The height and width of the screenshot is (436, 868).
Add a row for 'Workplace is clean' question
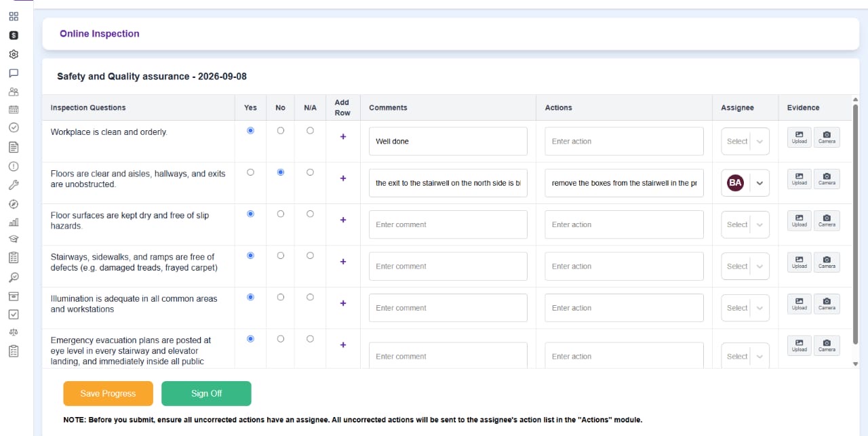point(343,137)
